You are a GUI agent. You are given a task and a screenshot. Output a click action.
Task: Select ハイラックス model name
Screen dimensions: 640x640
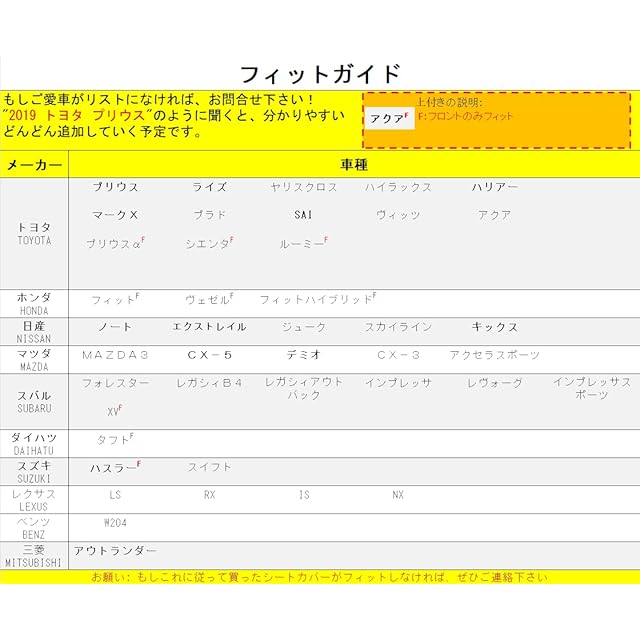pyautogui.click(x=398, y=187)
